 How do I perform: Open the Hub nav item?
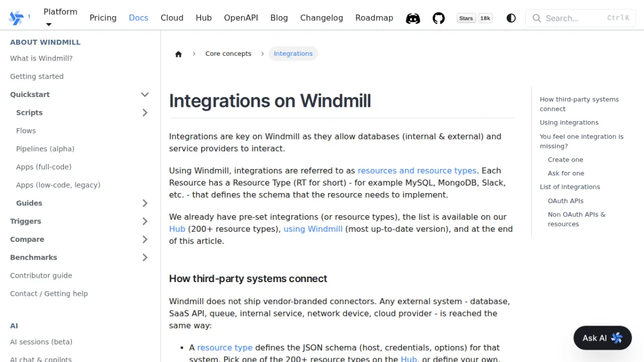pyautogui.click(x=203, y=18)
